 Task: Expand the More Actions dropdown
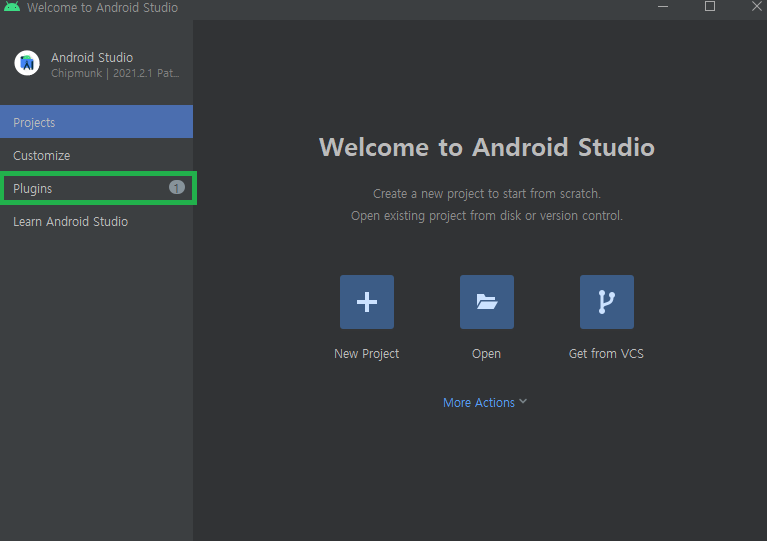coord(485,403)
